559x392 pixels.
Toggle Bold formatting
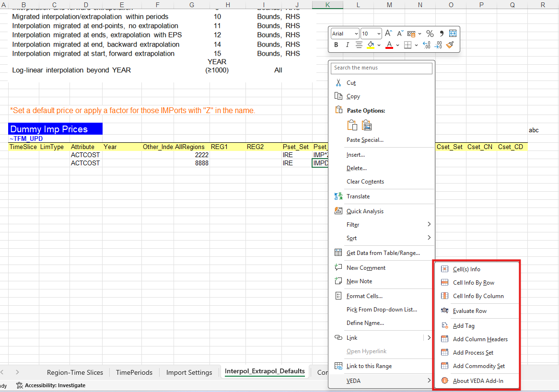336,45
